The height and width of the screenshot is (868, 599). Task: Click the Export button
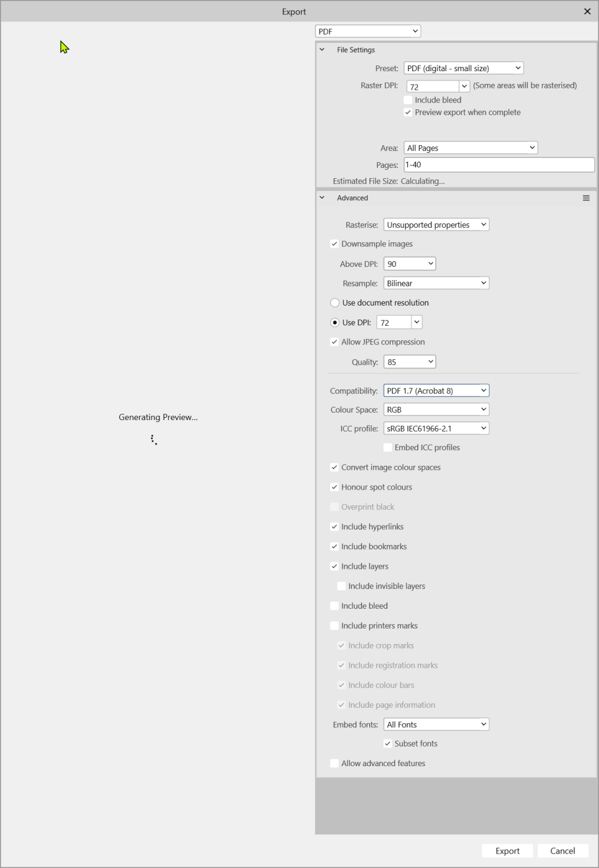click(508, 851)
